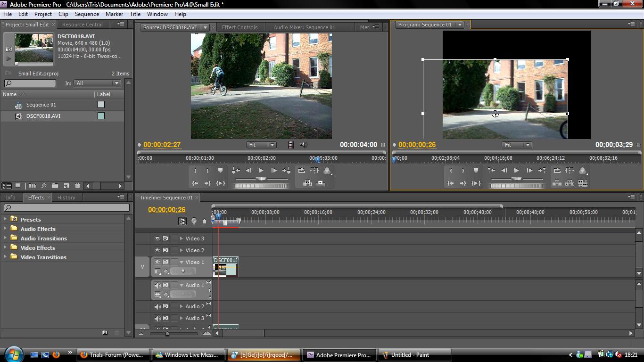Open the Clip menu
The height and width of the screenshot is (362, 644).
[x=63, y=14]
